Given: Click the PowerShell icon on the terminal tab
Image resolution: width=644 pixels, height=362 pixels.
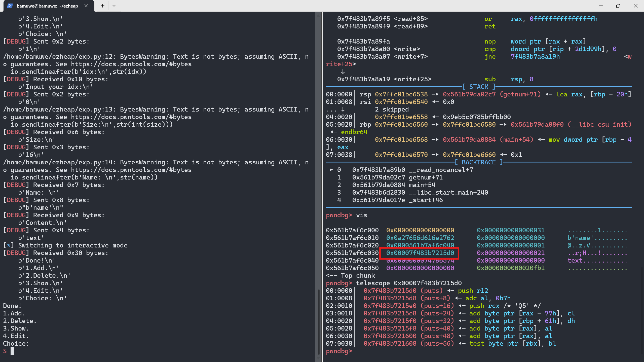Looking at the screenshot, I should 10,6.
